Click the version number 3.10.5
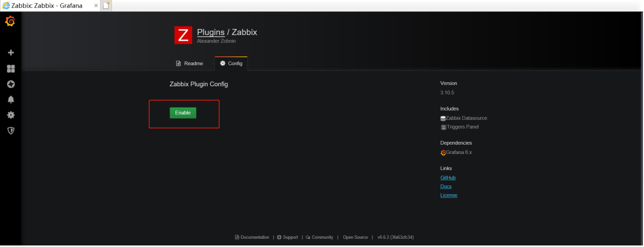Viewport: 644px width, 247px height. 447,92
